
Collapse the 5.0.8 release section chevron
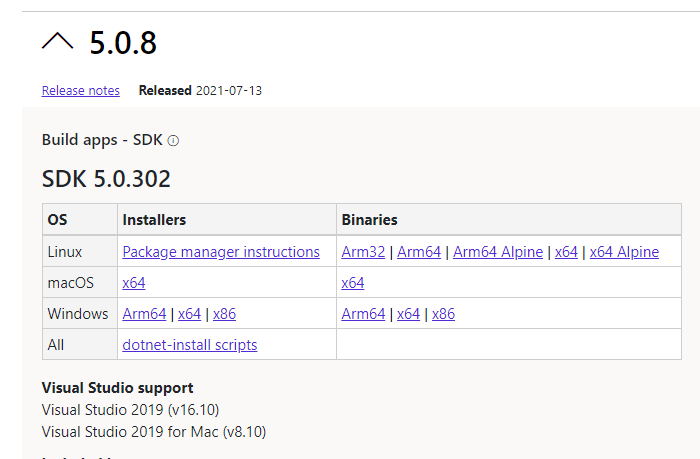[x=58, y=42]
